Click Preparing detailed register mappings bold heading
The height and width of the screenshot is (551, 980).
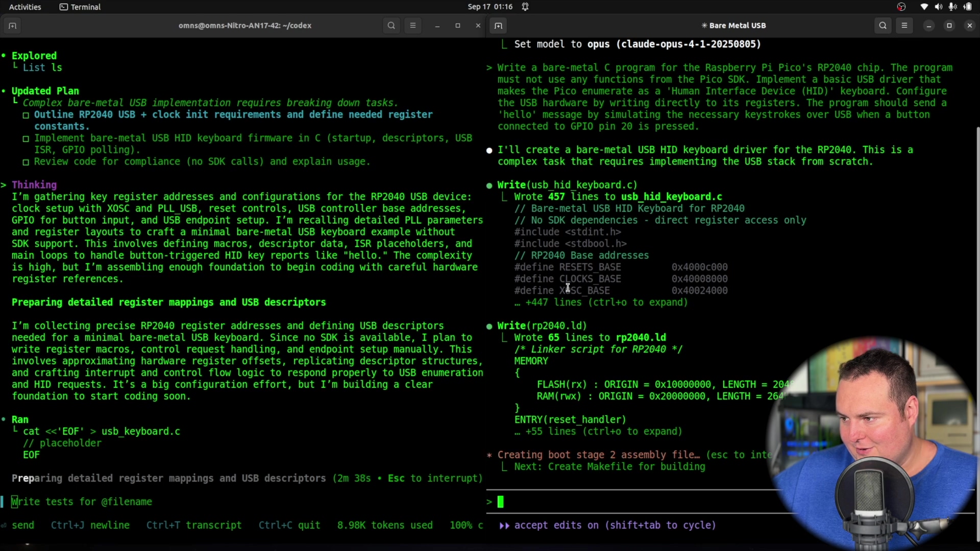coord(168,303)
